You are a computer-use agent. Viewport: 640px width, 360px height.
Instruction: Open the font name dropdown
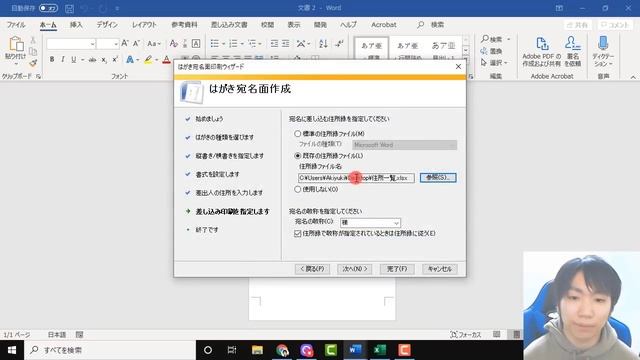coord(93,44)
